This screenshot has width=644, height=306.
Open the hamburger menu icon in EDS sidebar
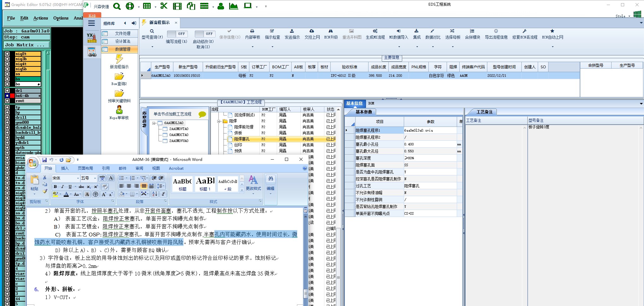[91, 23]
